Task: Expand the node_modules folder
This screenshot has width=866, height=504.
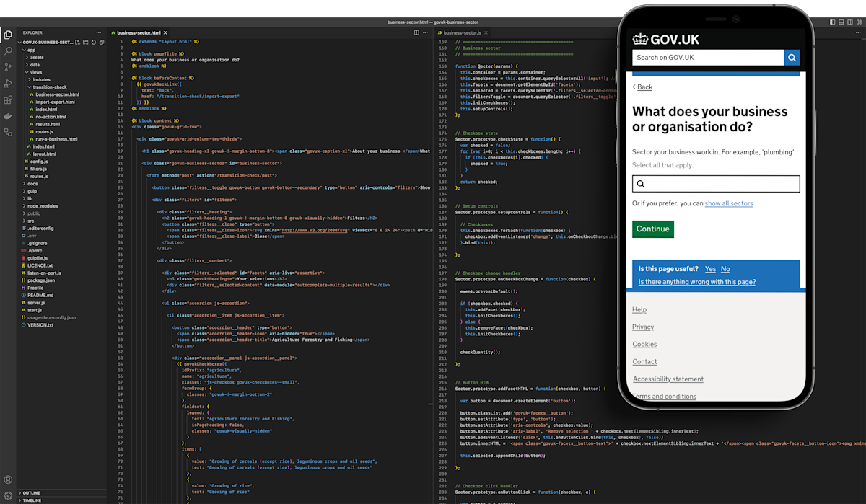Action: click(x=42, y=205)
